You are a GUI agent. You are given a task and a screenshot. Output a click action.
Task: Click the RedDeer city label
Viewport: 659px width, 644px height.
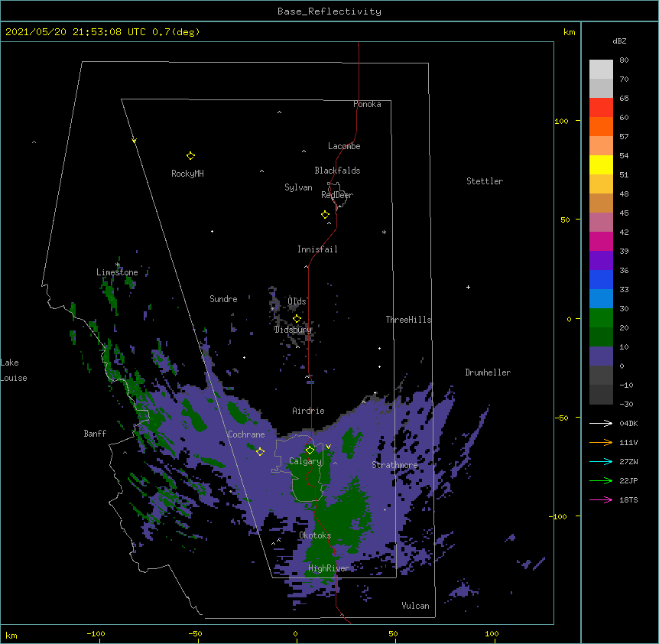[337, 195]
